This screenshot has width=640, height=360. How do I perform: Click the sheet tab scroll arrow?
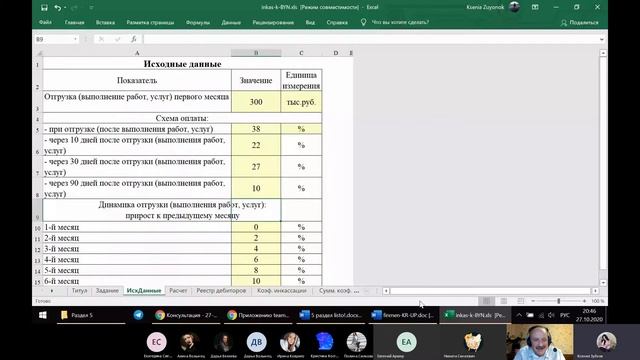point(52,291)
